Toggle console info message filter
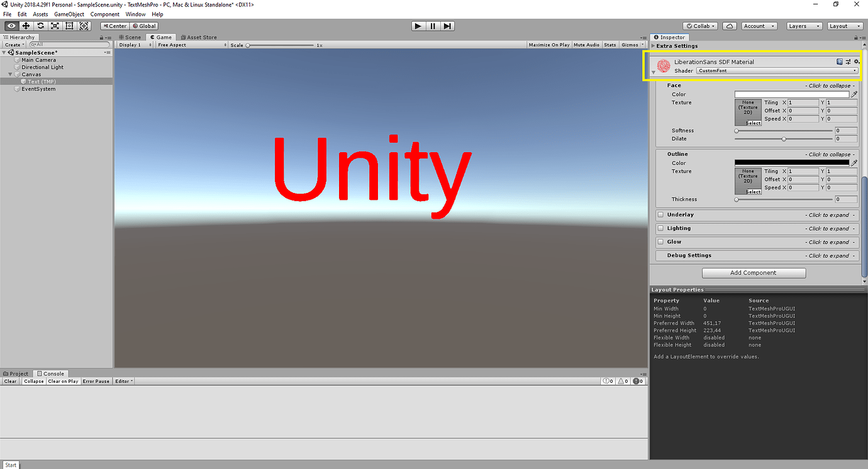 click(x=608, y=381)
